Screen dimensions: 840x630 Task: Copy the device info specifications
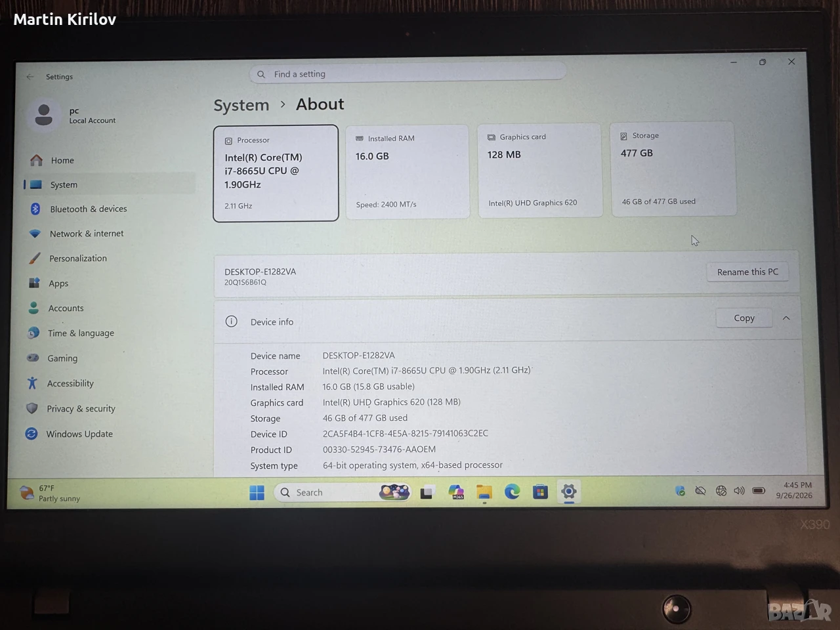[x=744, y=318]
